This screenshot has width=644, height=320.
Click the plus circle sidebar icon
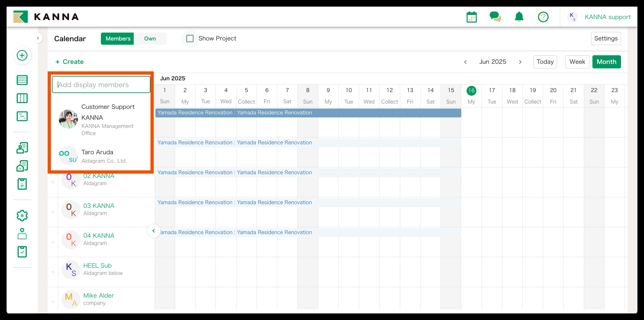pos(22,55)
